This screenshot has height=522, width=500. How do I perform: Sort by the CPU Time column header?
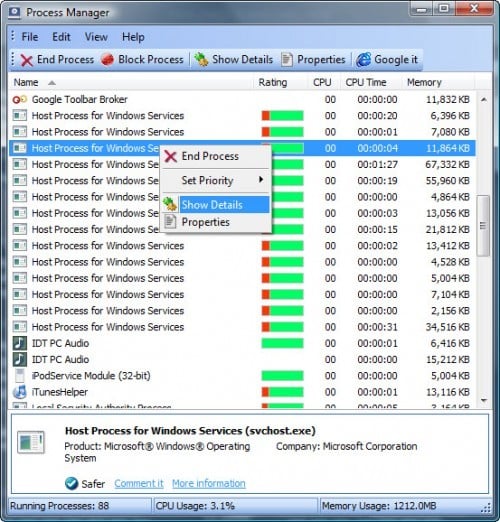[370, 82]
